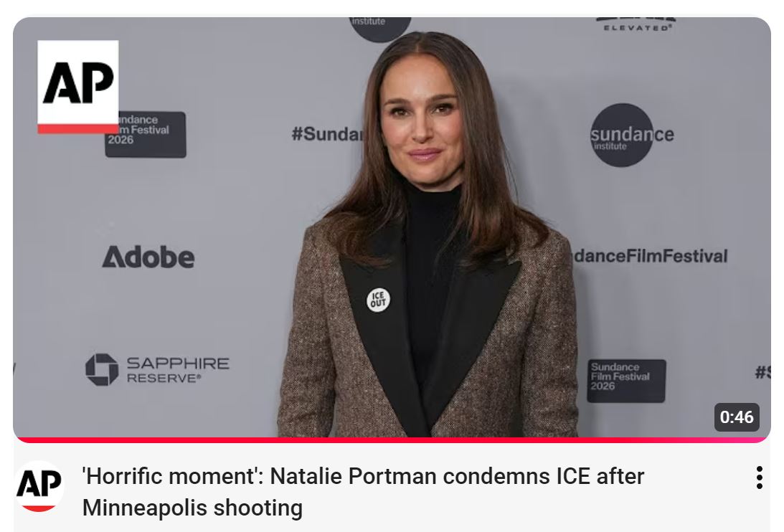The width and height of the screenshot is (784, 532).
Task: Click the 'Minneapolis shooting' line of the title
Action: click(x=192, y=508)
